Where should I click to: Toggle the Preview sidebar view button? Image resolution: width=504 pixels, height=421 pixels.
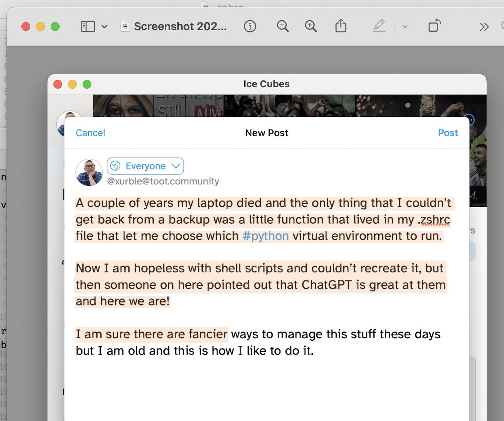tap(88, 26)
